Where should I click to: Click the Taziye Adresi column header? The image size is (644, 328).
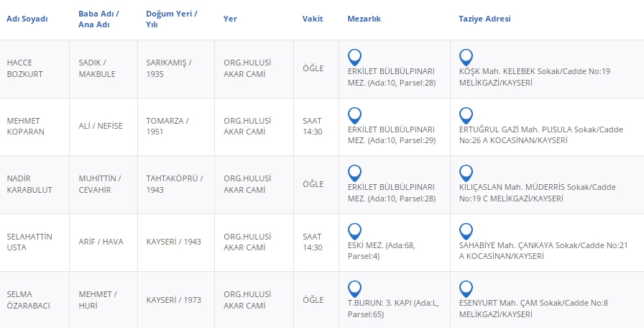pyautogui.click(x=484, y=19)
